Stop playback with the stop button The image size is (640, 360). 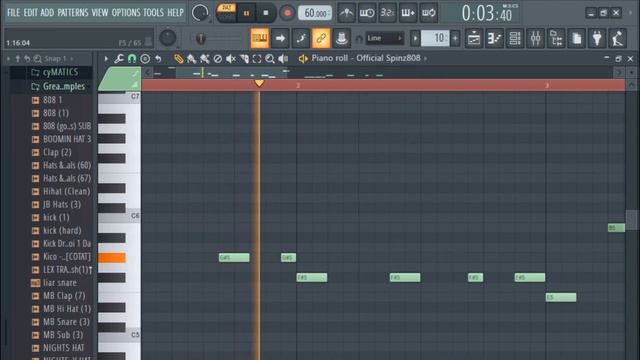pos(266,13)
